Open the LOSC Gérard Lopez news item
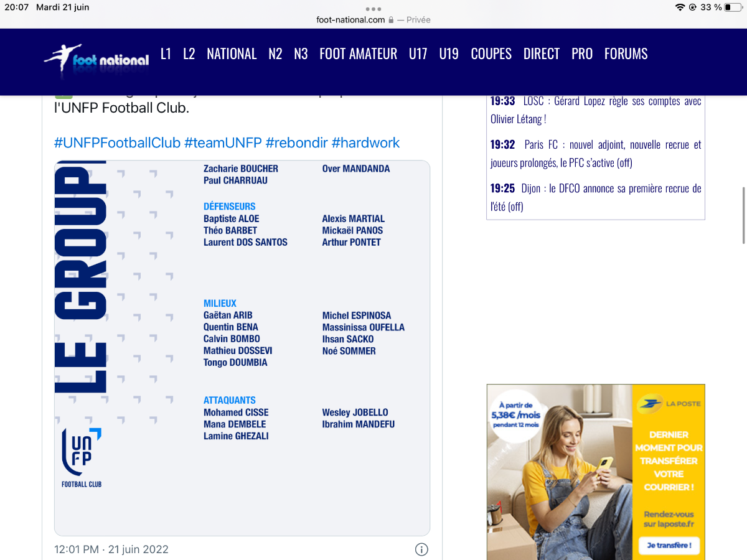The height and width of the screenshot is (560, 747). [x=596, y=110]
